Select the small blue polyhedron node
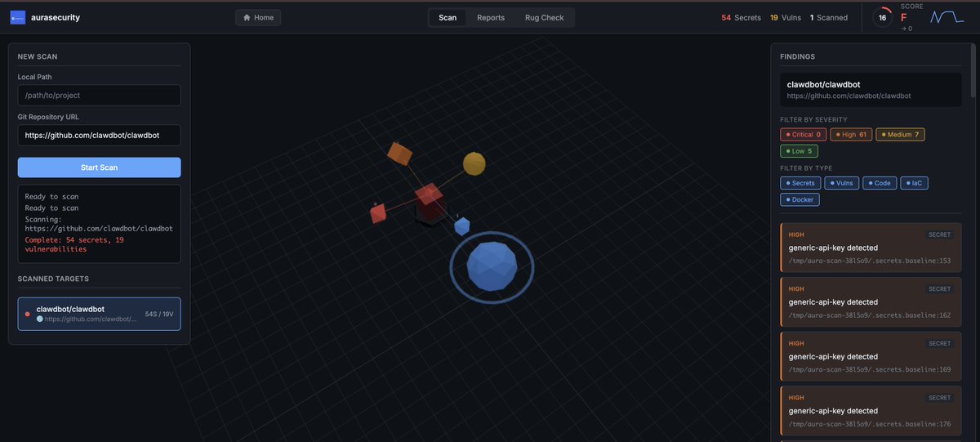The height and width of the screenshot is (442, 980). (462, 226)
